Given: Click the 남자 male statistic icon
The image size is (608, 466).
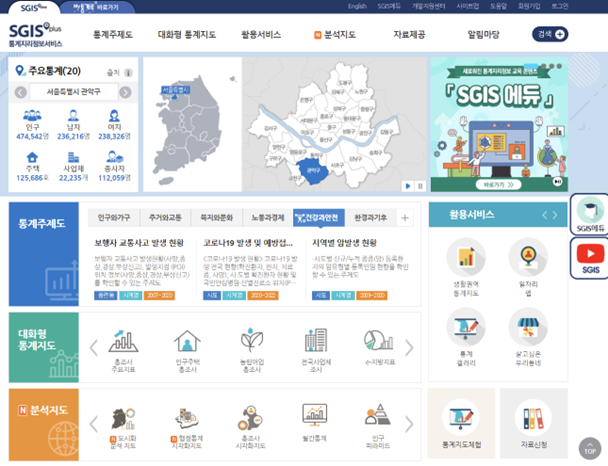Looking at the screenshot, I should coord(73,115).
